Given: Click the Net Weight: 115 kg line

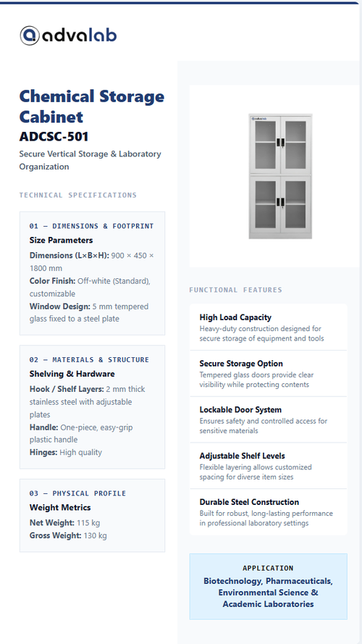Looking at the screenshot, I should tap(65, 523).
